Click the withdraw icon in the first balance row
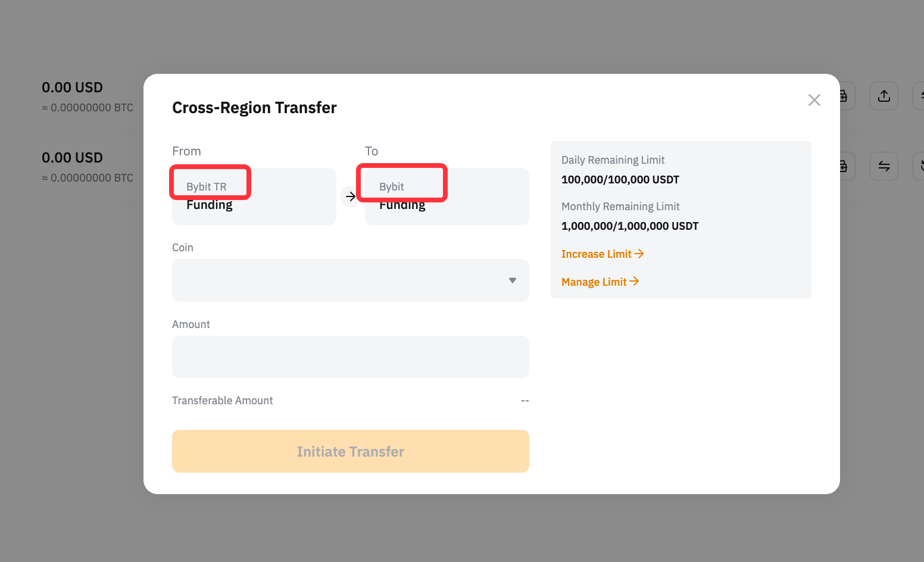 (884, 96)
